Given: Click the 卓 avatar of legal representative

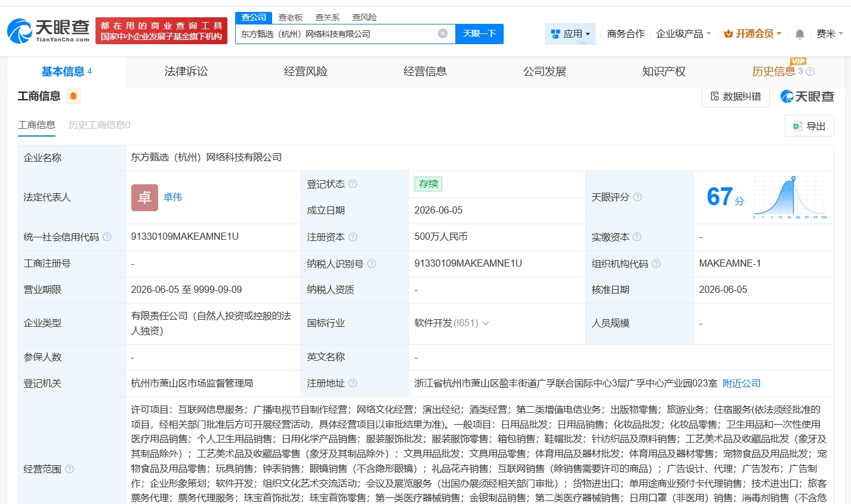Looking at the screenshot, I should (144, 197).
